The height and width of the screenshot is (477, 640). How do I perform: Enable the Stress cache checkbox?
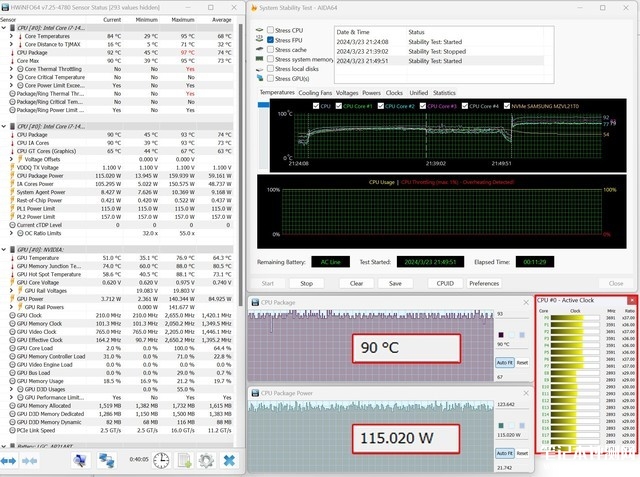(270, 49)
